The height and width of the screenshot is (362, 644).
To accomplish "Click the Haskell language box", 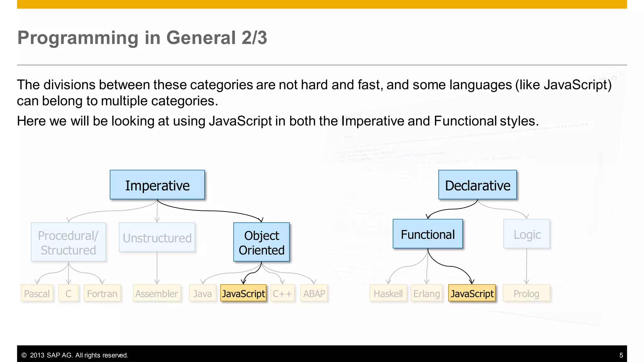I will (388, 293).
